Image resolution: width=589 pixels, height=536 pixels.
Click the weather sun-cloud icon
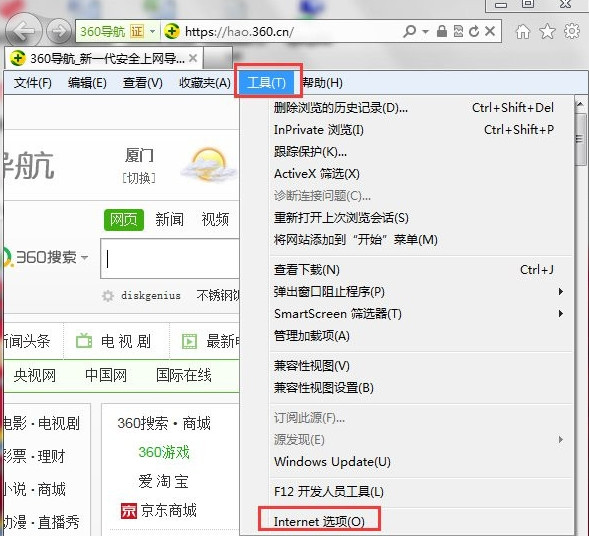[208, 165]
